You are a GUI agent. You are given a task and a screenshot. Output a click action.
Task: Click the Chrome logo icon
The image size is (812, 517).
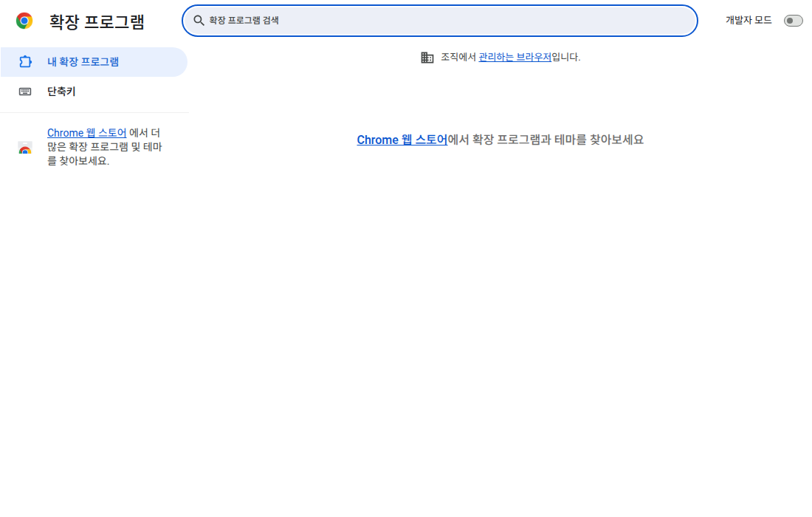(x=24, y=21)
